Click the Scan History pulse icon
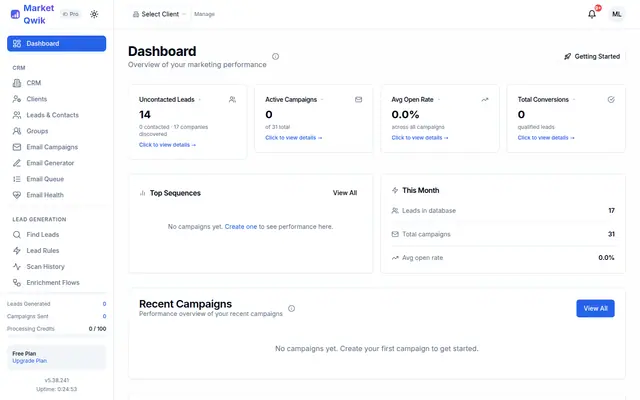 click(17, 267)
